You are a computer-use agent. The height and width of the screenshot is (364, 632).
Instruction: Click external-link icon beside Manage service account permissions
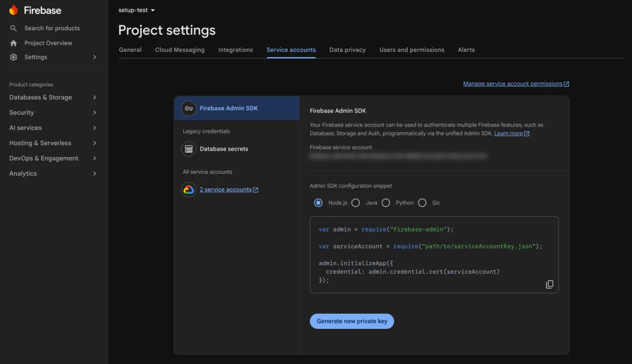pos(566,84)
